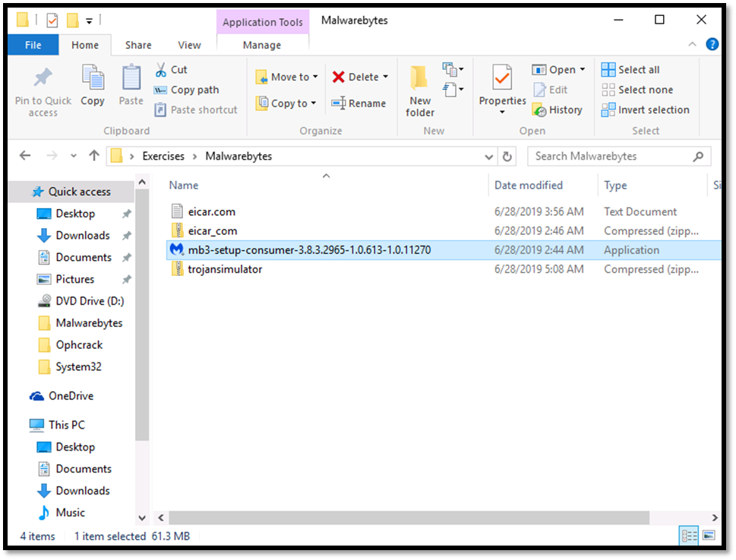This screenshot has width=736, height=560.
Task: Expand address bar history dropdown
Action: click(488, 157)
